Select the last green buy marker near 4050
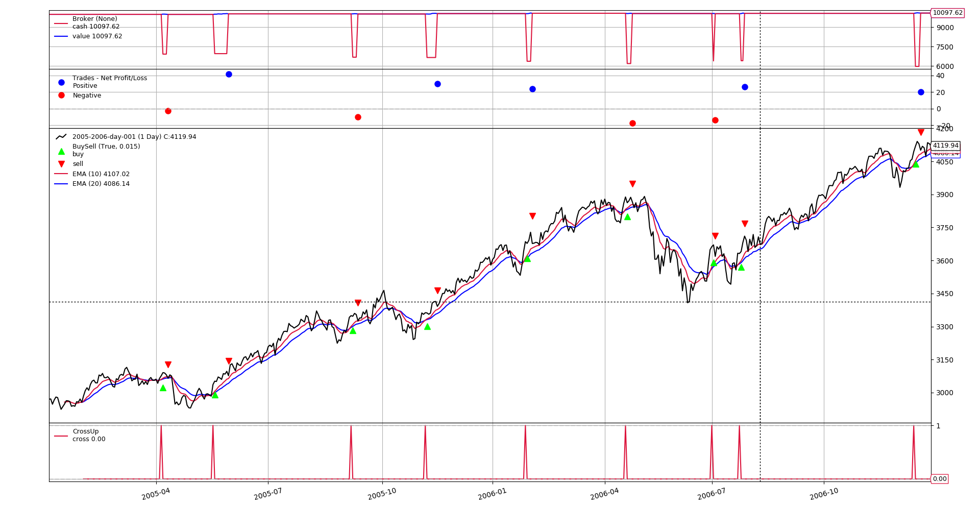Viewport: 980px width, 507px height. 916,164
